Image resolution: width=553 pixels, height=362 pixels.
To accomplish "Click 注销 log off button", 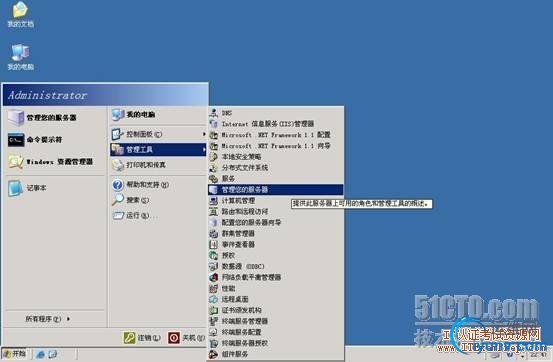I will coord(142,338).
